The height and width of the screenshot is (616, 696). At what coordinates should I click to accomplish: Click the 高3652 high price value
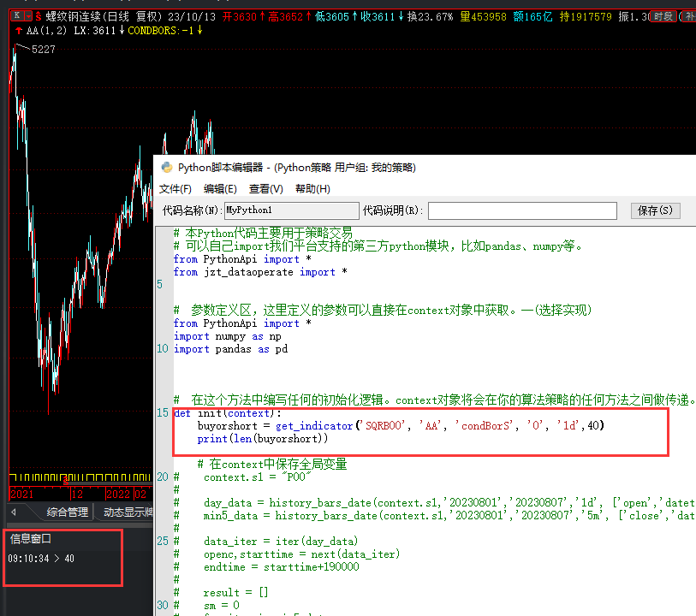(289, 17)
